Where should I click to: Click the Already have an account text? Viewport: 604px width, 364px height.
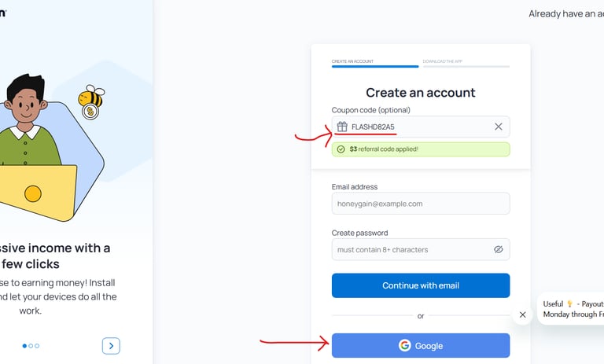point(565,13)
